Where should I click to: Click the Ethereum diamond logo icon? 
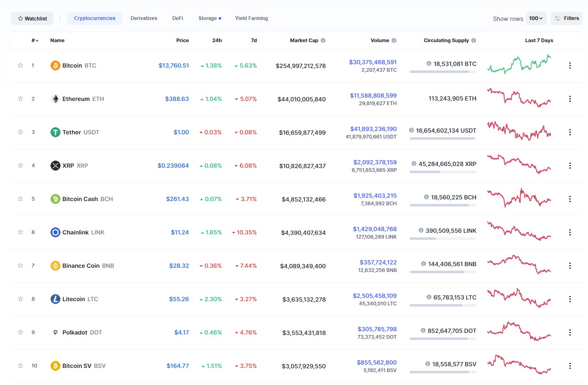click(x=55, y=99)
